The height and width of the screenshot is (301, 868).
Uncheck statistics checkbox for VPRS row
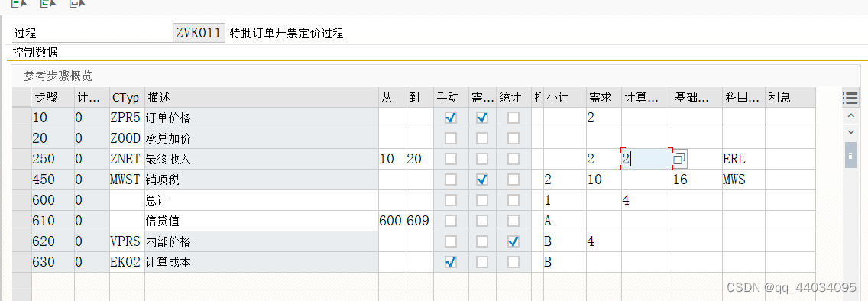tap(513, 242)
